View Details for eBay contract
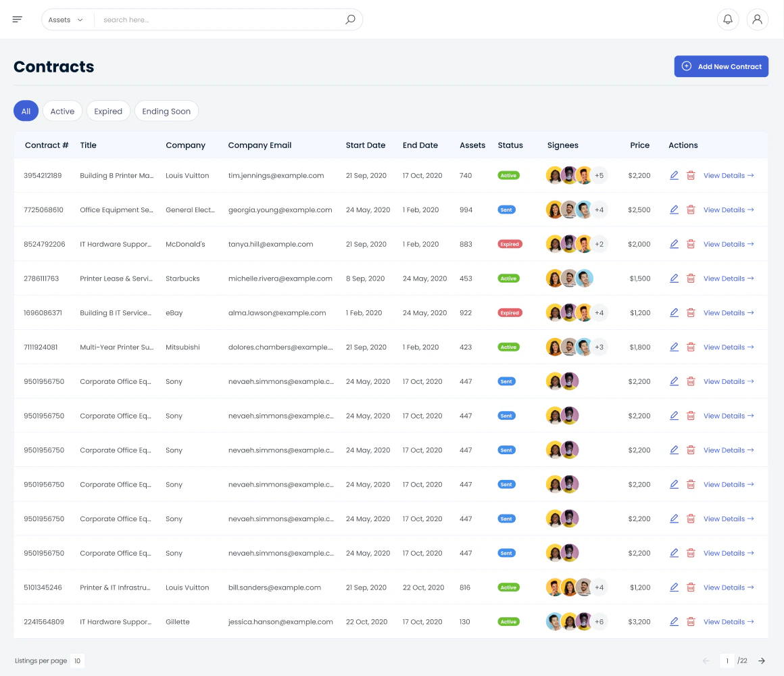 pyautogui.click(x=729, y=313)
